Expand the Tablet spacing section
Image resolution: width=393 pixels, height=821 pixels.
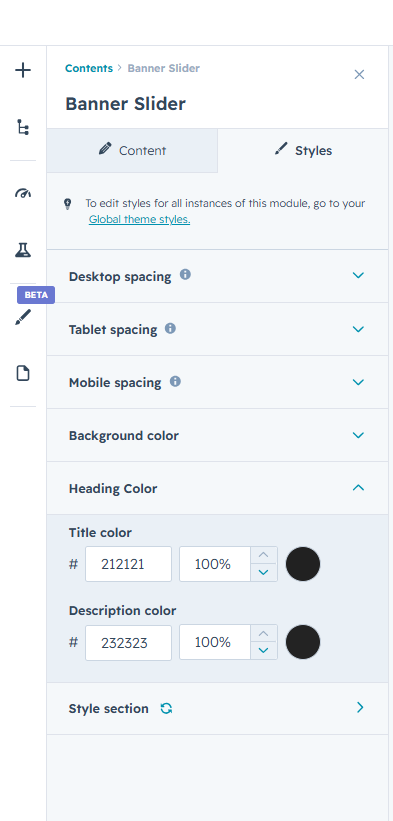(218, 329)
